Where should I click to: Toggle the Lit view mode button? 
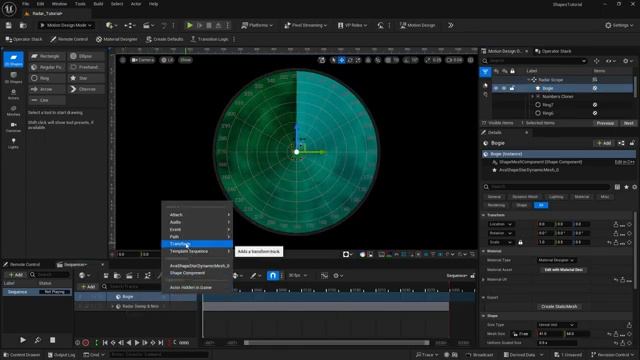(167, 60)
